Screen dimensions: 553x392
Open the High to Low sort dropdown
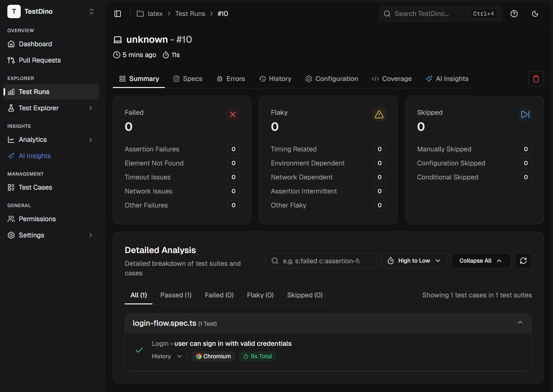click(414, 261)
